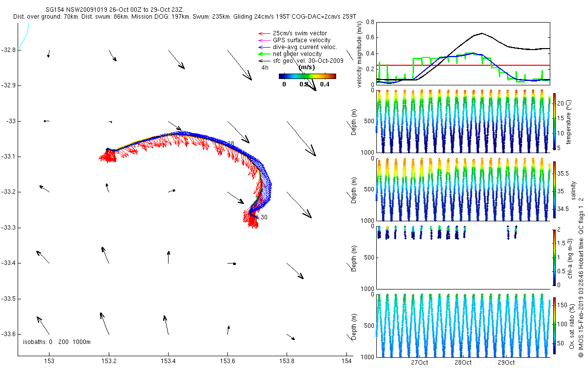Click the 28Oct date tick label
588x368 pixels.
click(x=463, y=363)
